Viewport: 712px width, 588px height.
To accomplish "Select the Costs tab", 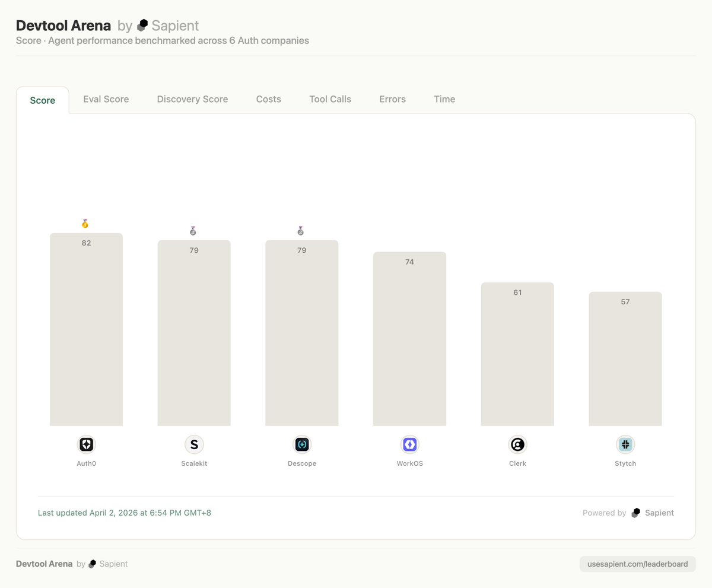I will pos(269,99).
